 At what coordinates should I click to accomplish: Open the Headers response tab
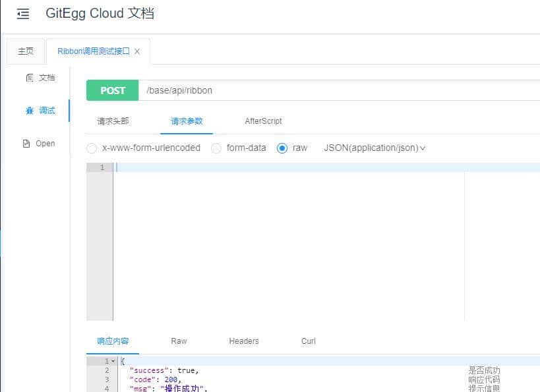(x=243, y=341)
